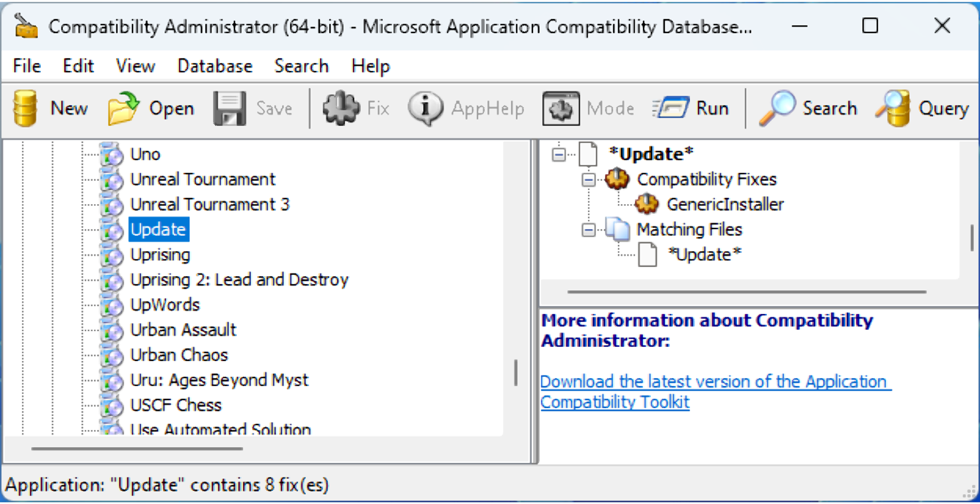
Task: Select Uno in the application list
Action: (x=145, y=154)
